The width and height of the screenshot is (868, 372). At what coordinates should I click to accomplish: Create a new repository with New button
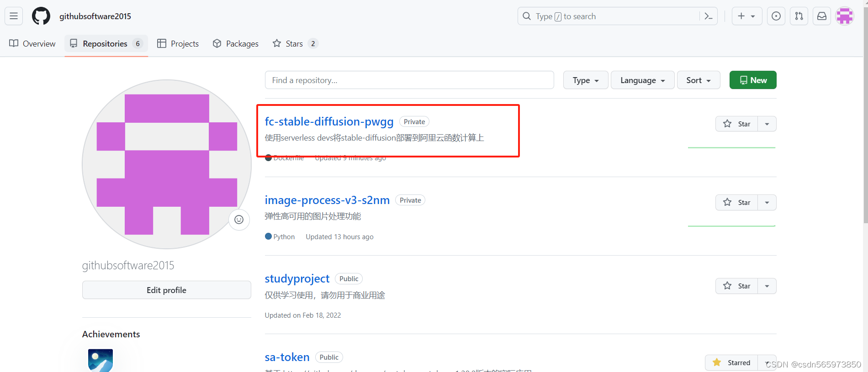tap(753, 80)
